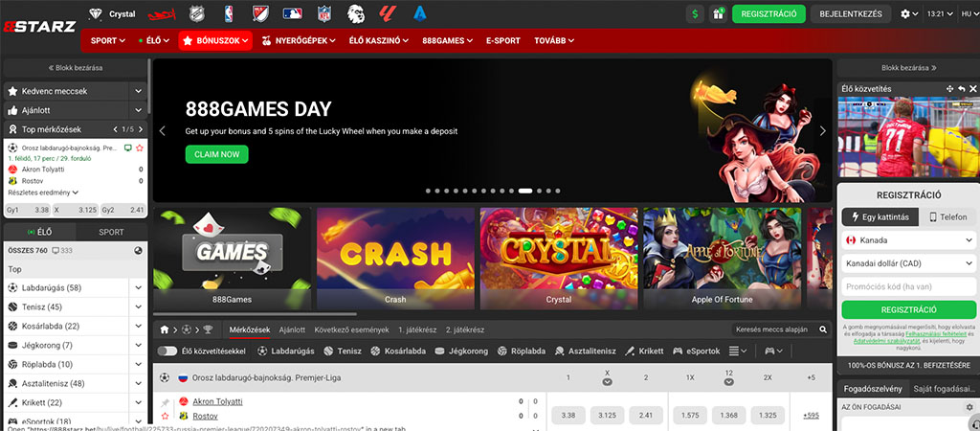Click the Promóciós kód input field
The width and height of the screenshot is (980, 431).
[909, 286]
